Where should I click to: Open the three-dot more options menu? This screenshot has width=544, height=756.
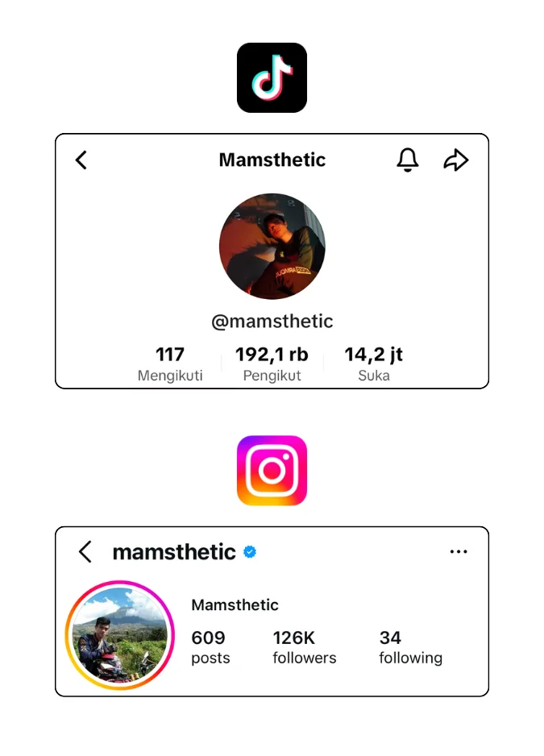point(459,552)
